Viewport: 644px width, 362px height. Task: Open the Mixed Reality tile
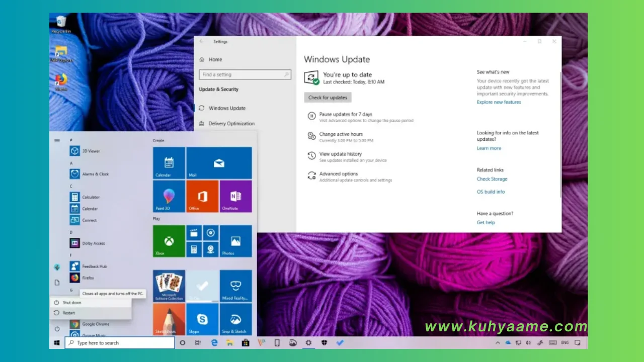click(x=235, y=286)
